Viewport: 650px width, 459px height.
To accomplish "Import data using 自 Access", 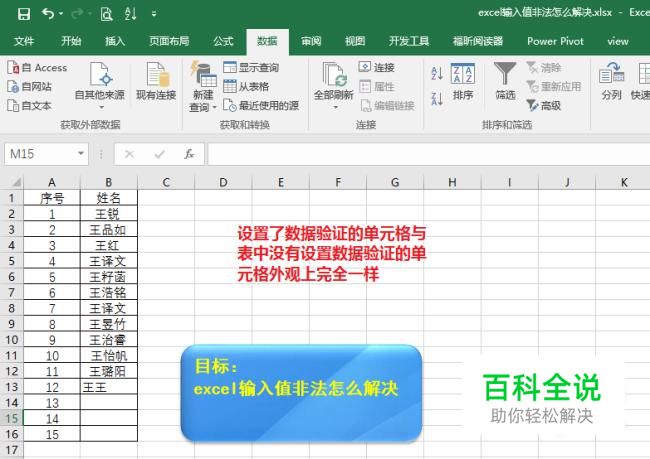I will click(x=37, y=68).
